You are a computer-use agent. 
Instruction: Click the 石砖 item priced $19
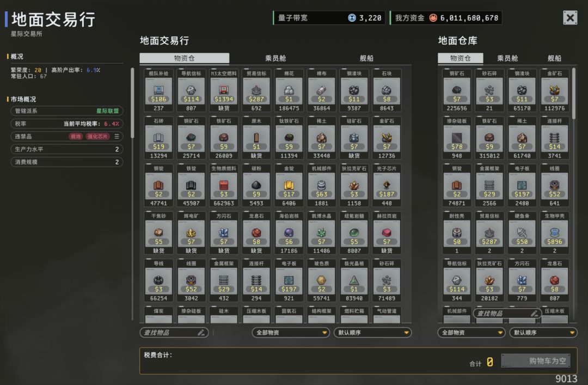pyautogui.click(x=158, y=138)
